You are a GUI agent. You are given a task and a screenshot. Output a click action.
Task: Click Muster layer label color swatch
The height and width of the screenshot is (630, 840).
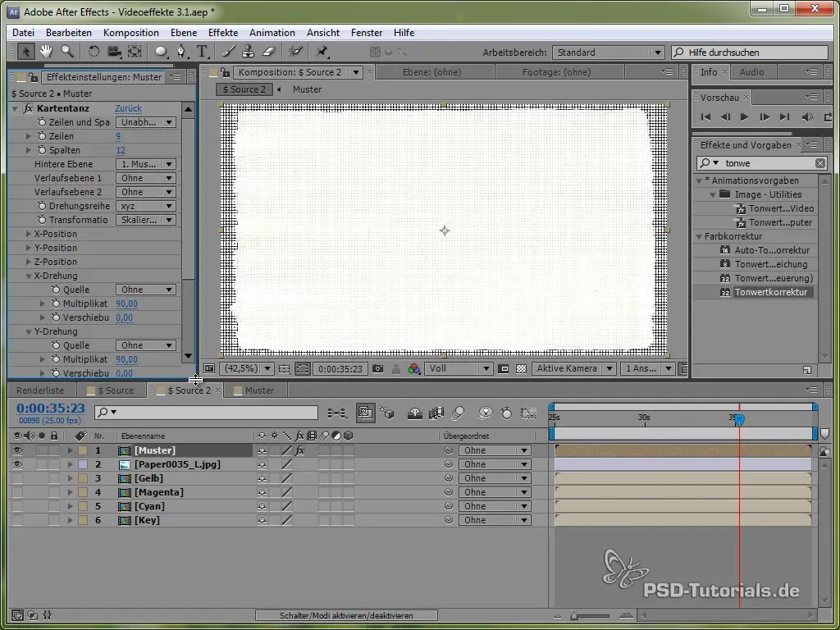click(83, 450)
